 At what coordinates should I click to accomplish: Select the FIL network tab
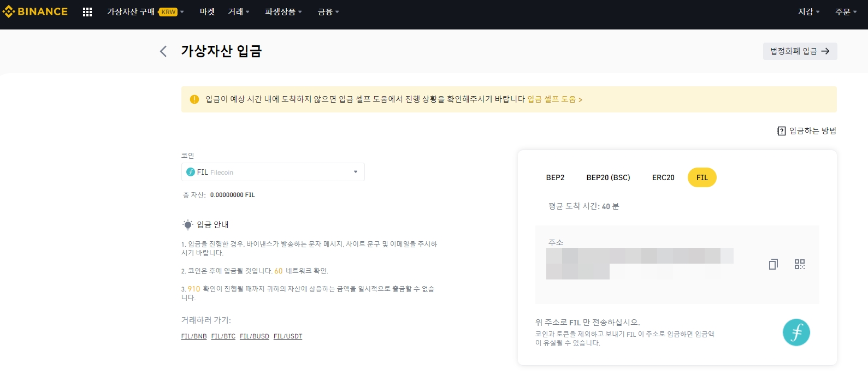[702, 177]
